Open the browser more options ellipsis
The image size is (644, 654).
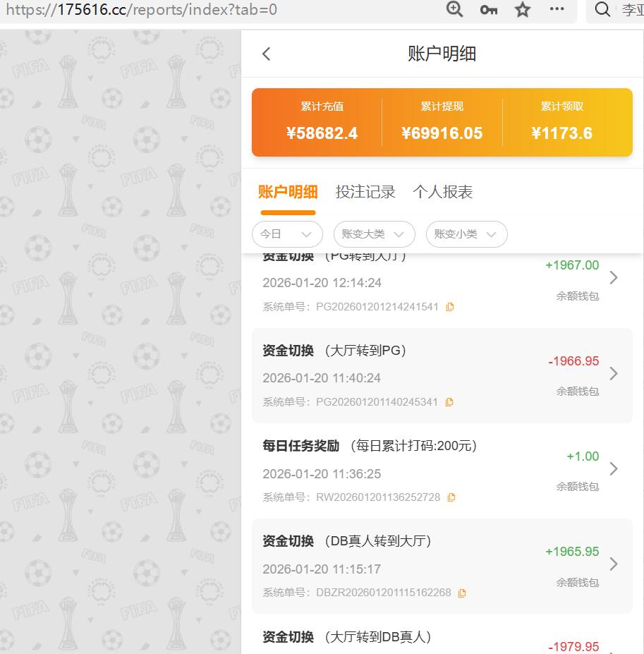click(557, 10)
